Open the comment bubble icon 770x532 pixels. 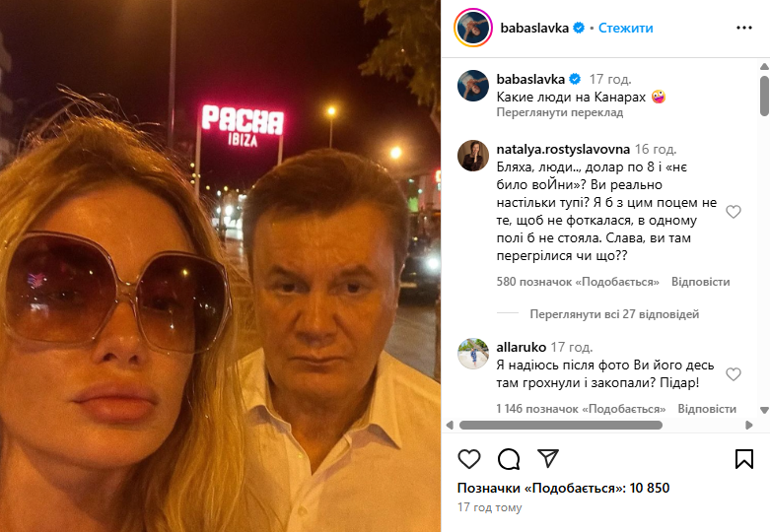click(x=509, y=459)
